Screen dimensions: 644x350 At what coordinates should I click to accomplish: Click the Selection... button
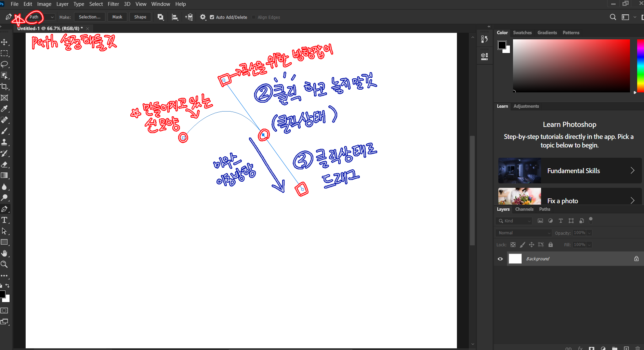click(90, 17)
